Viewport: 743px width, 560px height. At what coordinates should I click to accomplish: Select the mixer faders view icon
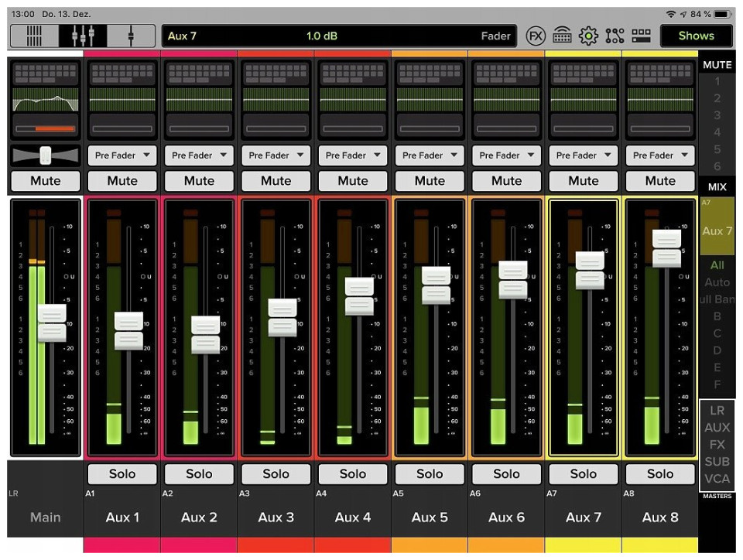click(83, 36)
